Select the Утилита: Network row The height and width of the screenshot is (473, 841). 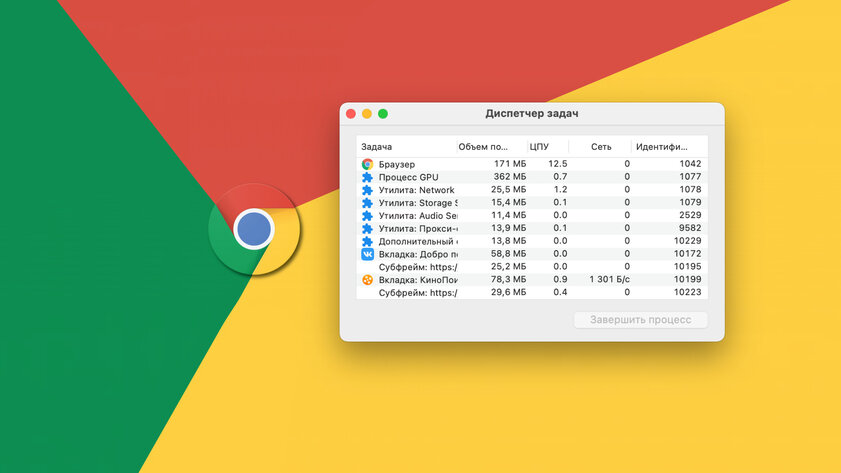(532, 190)
